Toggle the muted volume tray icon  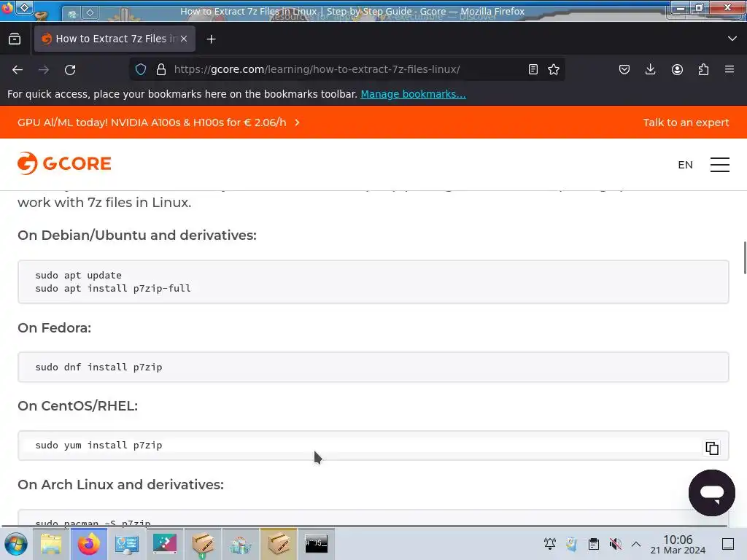pos(616,544)
